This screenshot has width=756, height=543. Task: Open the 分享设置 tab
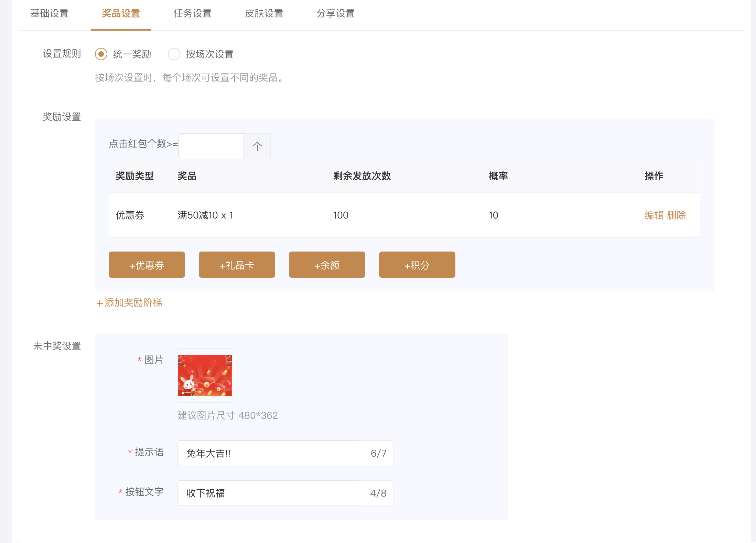(336, 13)
